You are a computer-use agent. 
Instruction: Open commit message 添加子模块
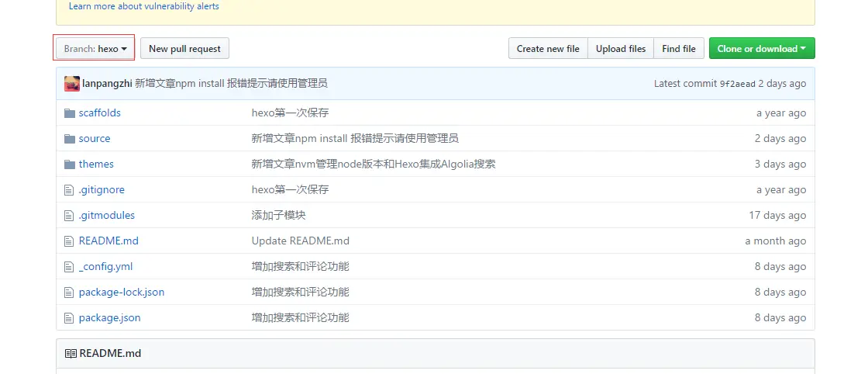278,215
